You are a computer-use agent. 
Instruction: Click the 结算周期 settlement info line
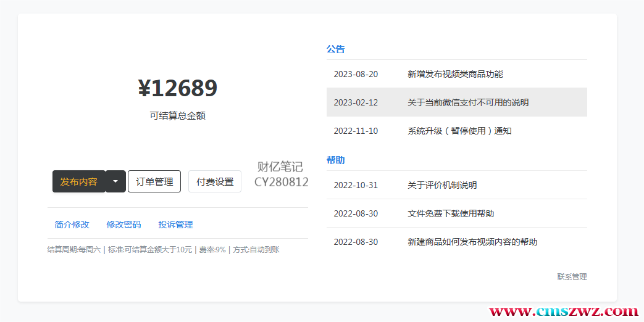(163, 250)
